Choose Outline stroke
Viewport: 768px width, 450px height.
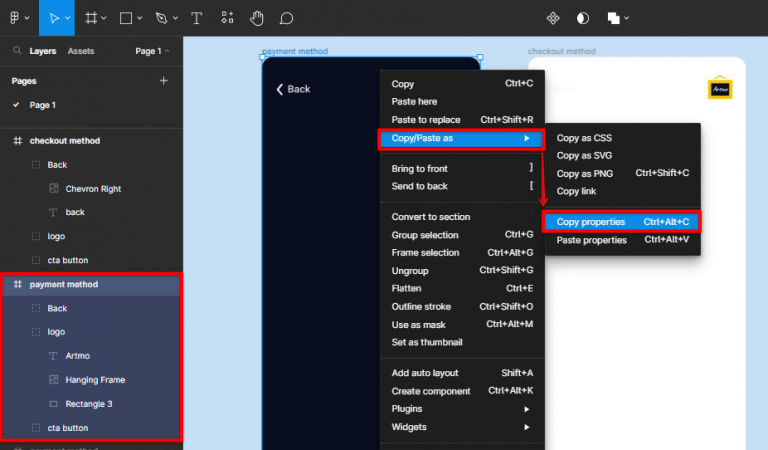[x=462, y=307]
